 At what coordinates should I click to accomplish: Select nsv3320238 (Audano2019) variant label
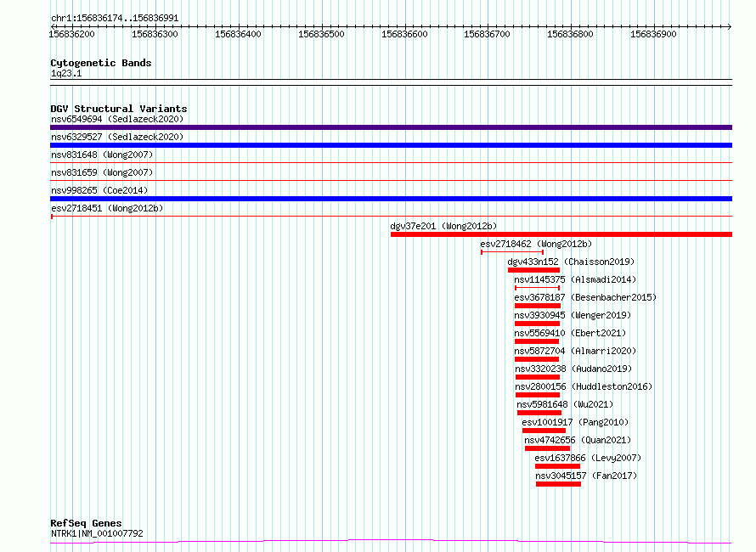[x=573, y=369]
